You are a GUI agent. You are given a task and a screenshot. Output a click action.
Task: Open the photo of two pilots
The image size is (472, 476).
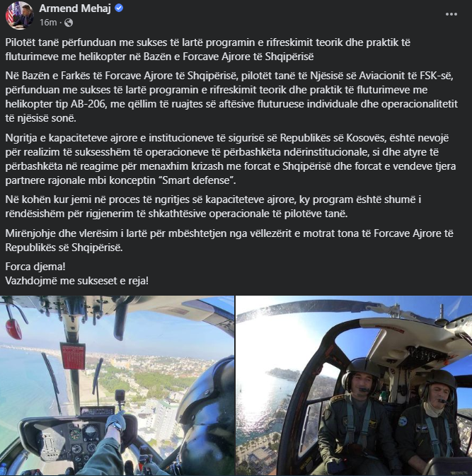354,386
